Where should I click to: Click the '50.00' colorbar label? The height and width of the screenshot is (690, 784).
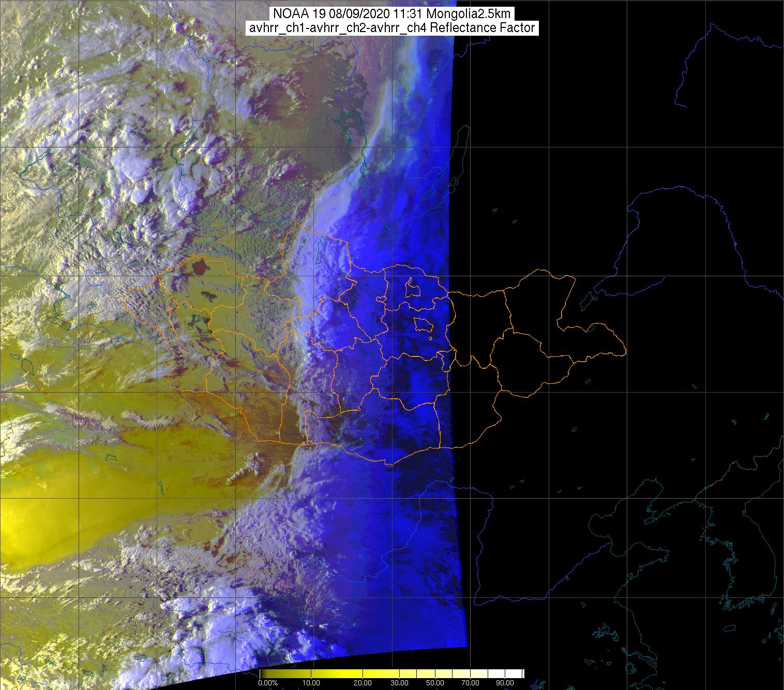(435, 683)
